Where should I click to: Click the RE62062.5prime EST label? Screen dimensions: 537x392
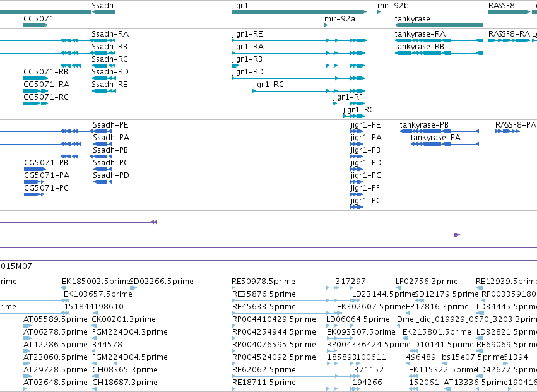click(x=264, y=370)
